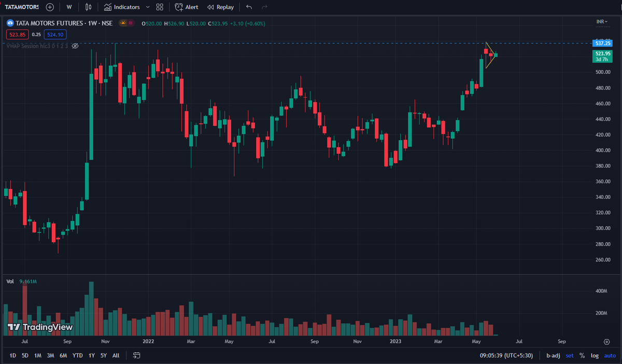Click the 0.25 spread value
Image resolution: width=622 pixels, height=364 pixels.
[36, 35]
